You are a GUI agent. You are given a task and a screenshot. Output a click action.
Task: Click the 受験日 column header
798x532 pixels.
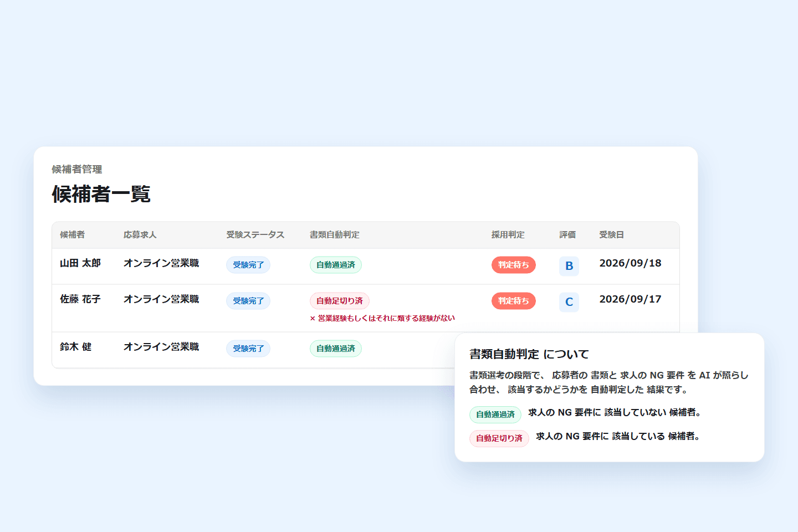[x=611, y=235]
